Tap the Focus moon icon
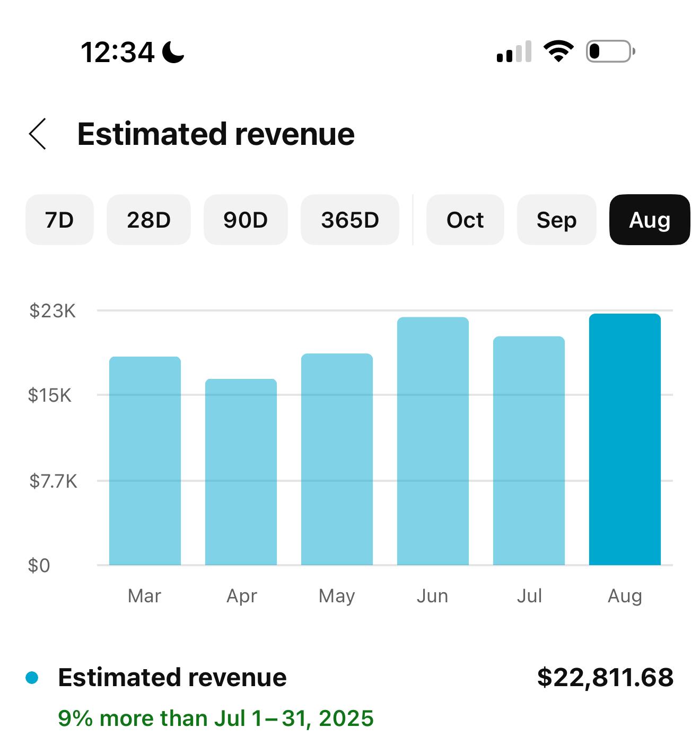This screenshot has width=700, height=753. coord(173,53)
